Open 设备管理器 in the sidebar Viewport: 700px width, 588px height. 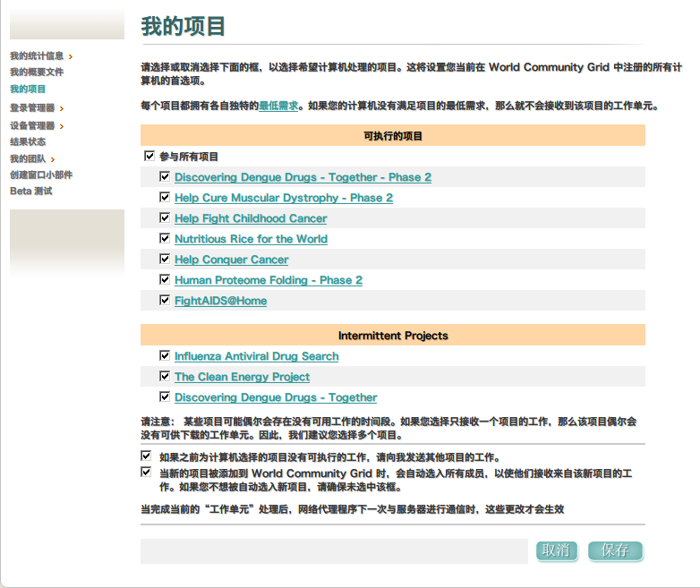(x=32, y=126)
